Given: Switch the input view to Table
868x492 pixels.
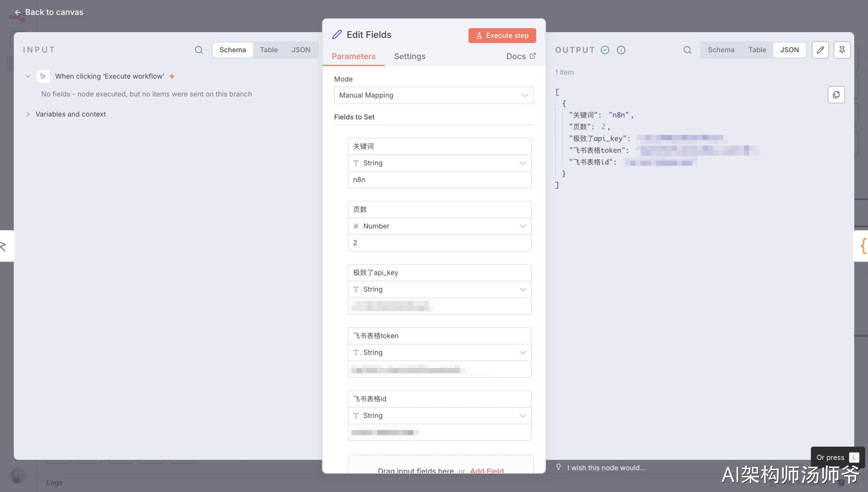Looking at the screenshot, I should (268, 50).
